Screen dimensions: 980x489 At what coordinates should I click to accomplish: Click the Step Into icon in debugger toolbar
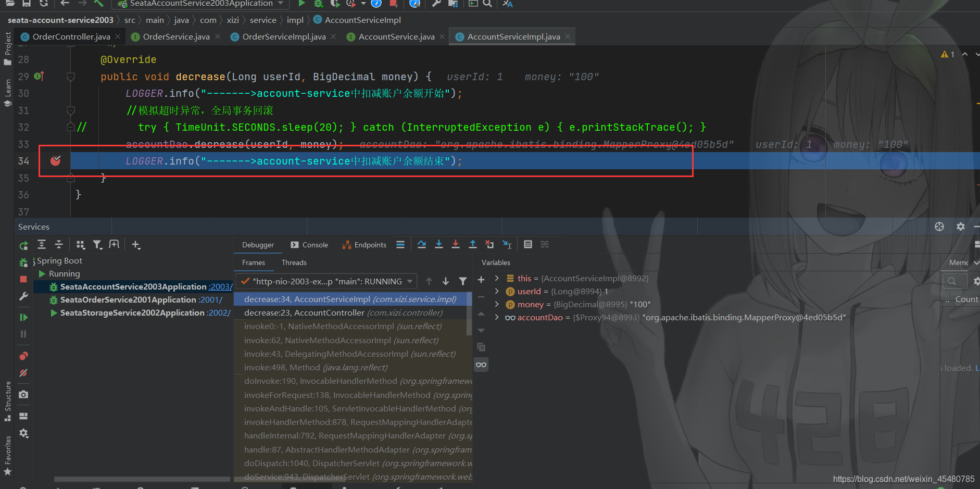(x=439, y=244)
